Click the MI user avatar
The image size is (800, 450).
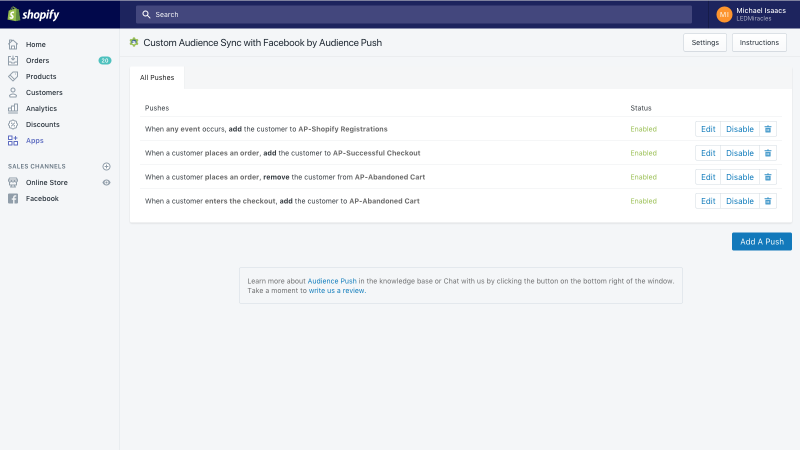click(724, 14)
